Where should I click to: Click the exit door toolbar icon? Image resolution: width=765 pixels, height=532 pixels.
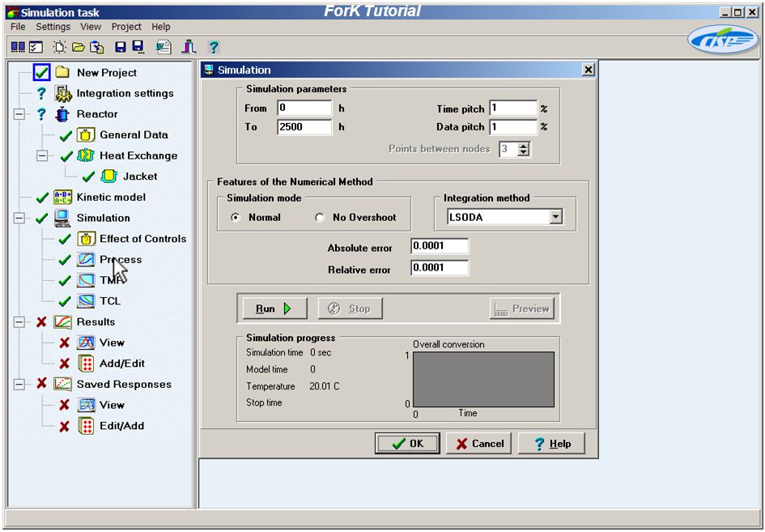[x=189, y=47]
